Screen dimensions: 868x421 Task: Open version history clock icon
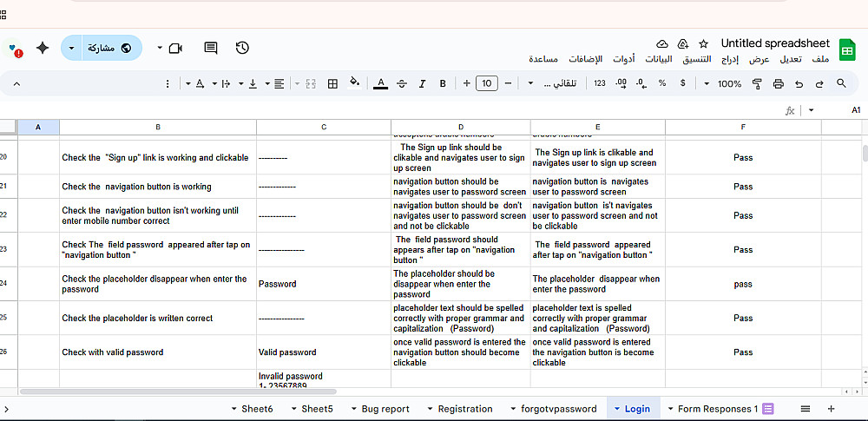pos(242,49)
